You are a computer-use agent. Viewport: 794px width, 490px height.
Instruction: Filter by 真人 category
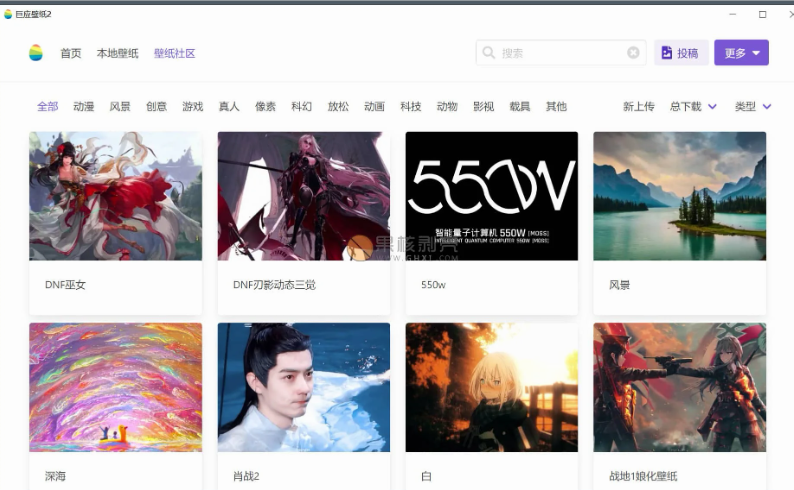coord(229,106)
